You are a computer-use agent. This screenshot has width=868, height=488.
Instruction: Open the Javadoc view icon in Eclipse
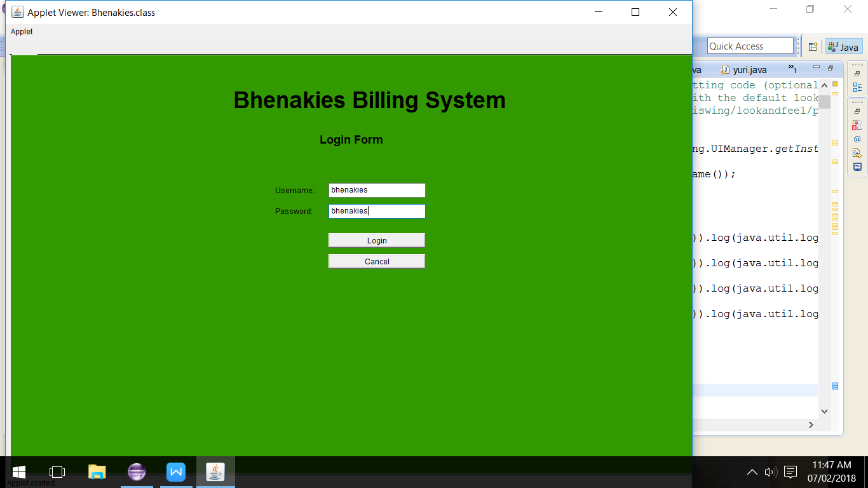857,139
